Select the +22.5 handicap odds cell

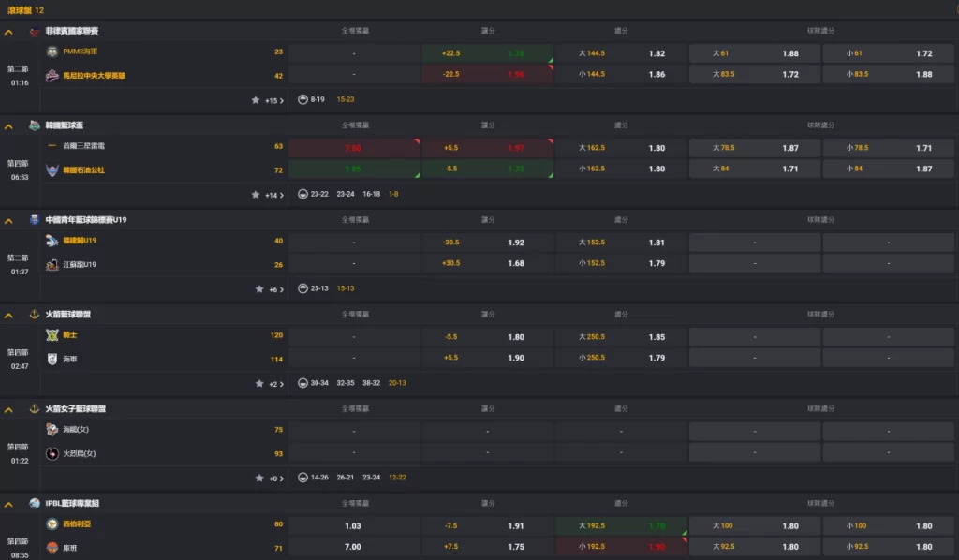tap(487, 53)
